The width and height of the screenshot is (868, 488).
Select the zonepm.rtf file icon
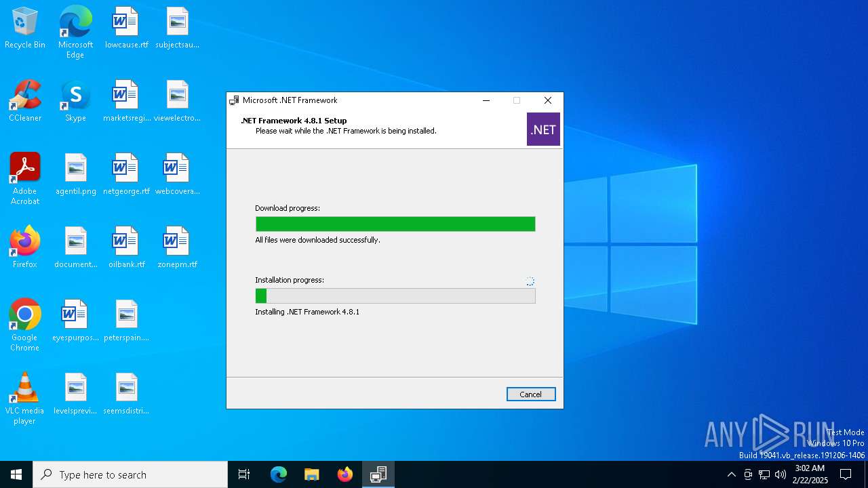pyautogui.click(x=177, y=248)
